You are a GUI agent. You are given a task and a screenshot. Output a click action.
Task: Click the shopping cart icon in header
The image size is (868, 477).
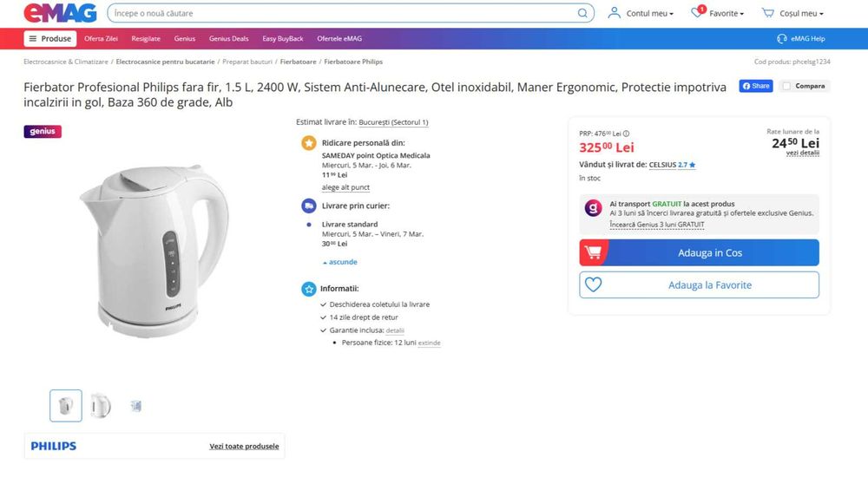point(767,13)
